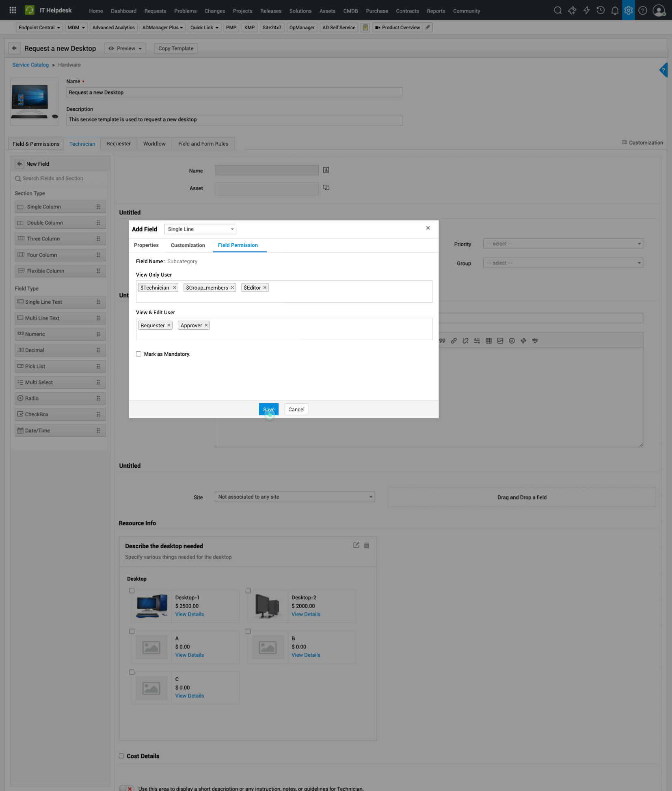
Task: Click the delete trash icon for the desktop question
Action: point(366,545)
